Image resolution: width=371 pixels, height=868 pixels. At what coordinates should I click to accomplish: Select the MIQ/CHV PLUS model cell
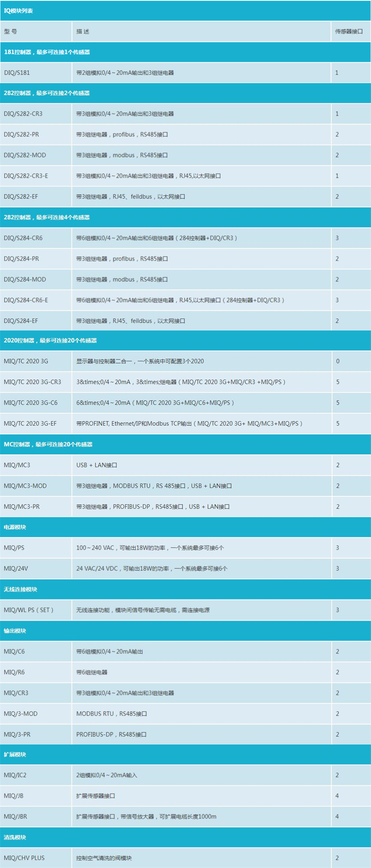tap(24, 858)
